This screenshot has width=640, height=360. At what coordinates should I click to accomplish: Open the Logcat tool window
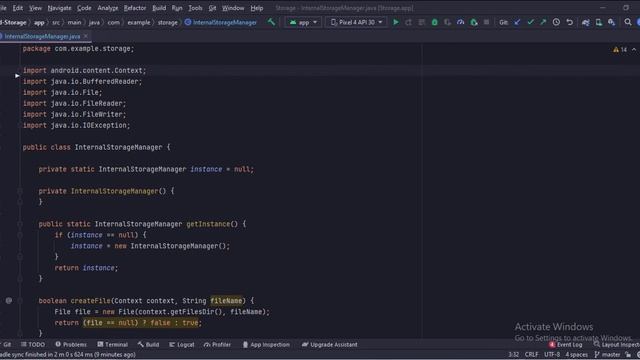182,344
